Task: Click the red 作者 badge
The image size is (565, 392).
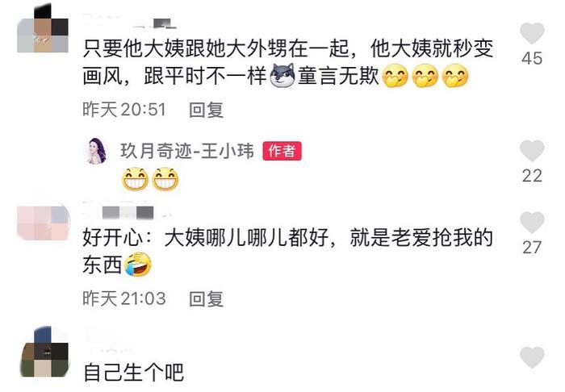Action: 282,151
